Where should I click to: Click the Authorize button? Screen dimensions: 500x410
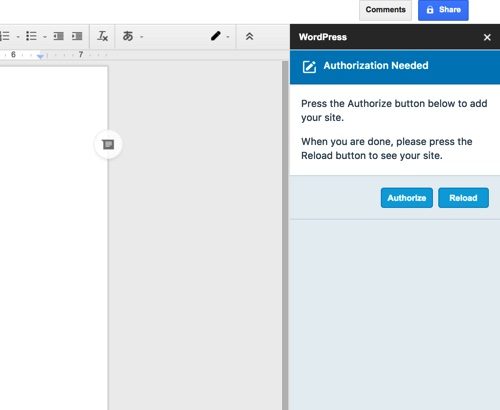407,198
